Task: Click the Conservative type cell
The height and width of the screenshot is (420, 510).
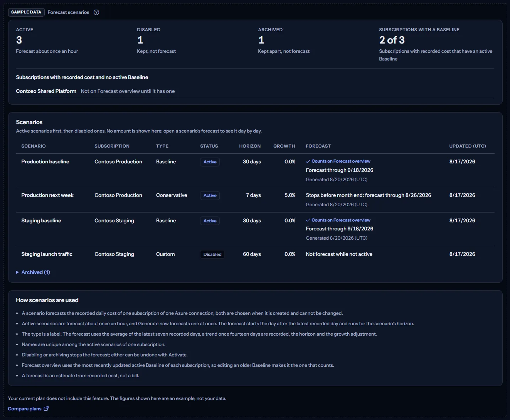Action: point(172,195)
